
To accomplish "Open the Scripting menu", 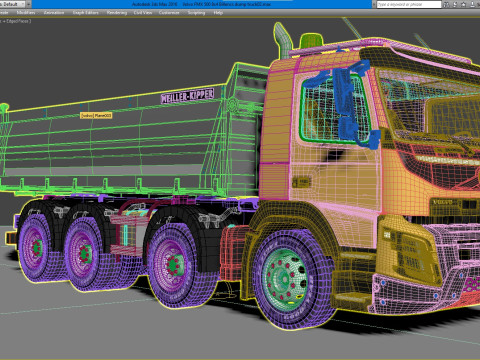I will coord(196,13).
